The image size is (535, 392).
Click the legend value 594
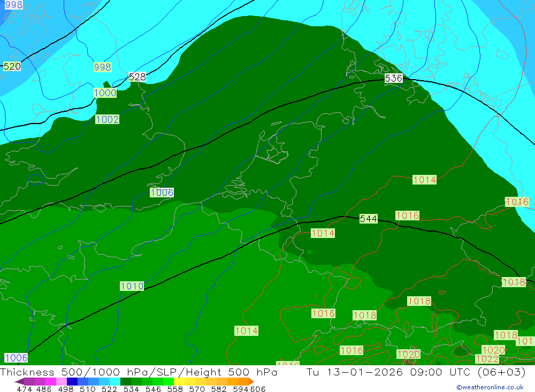pos(241,389)
